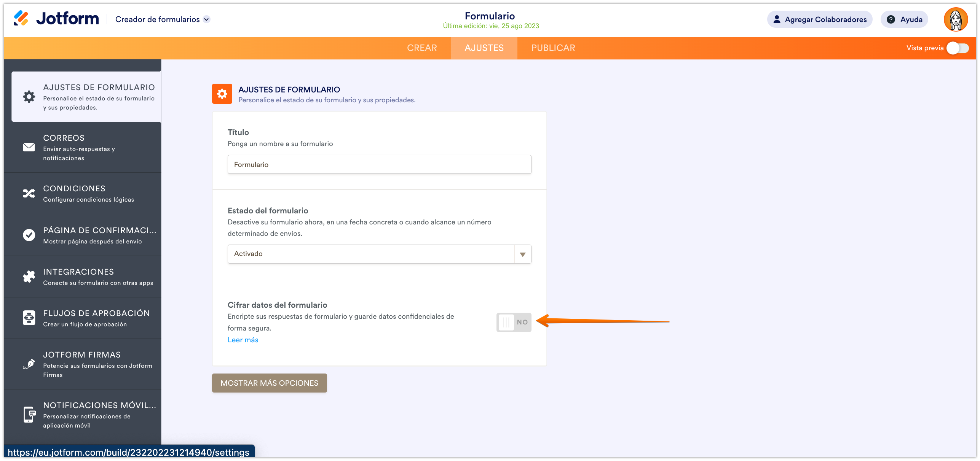Select the Jotform Firmas pen icon
The width and height of the screenshot is (980, 461).
pyautogui.click(x=29, y=364)
